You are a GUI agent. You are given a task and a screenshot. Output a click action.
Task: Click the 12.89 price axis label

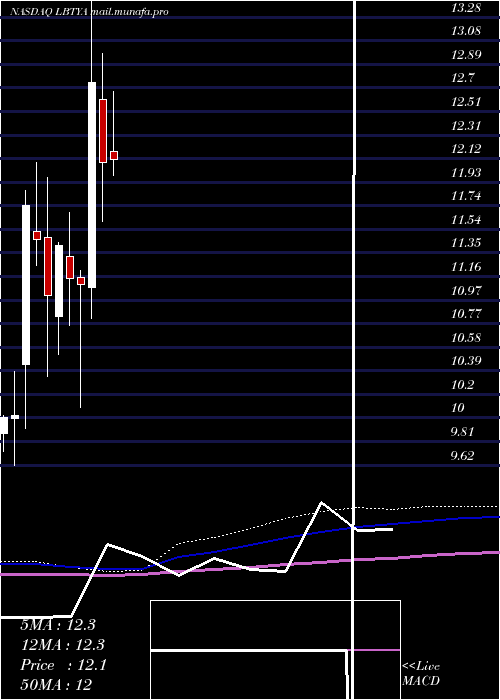click(466, 55)
